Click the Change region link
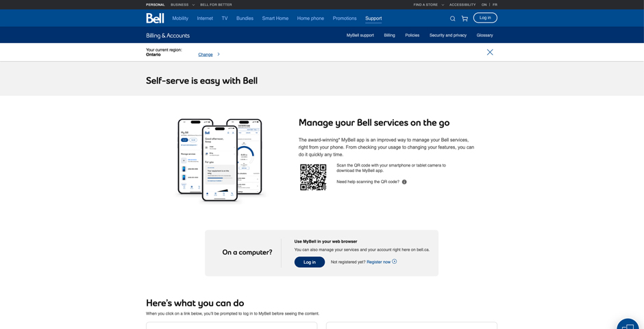 tap(206, 55)
